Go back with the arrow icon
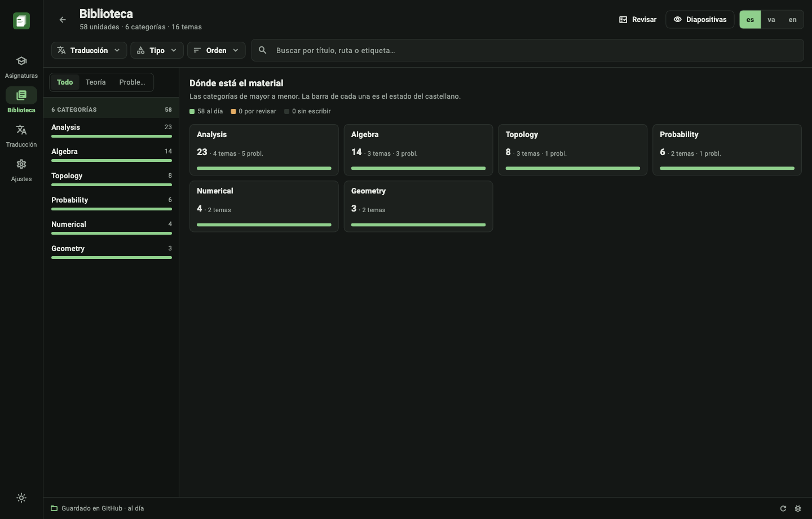812x519 pixels. pyautogui.click(x=63, y=20)
